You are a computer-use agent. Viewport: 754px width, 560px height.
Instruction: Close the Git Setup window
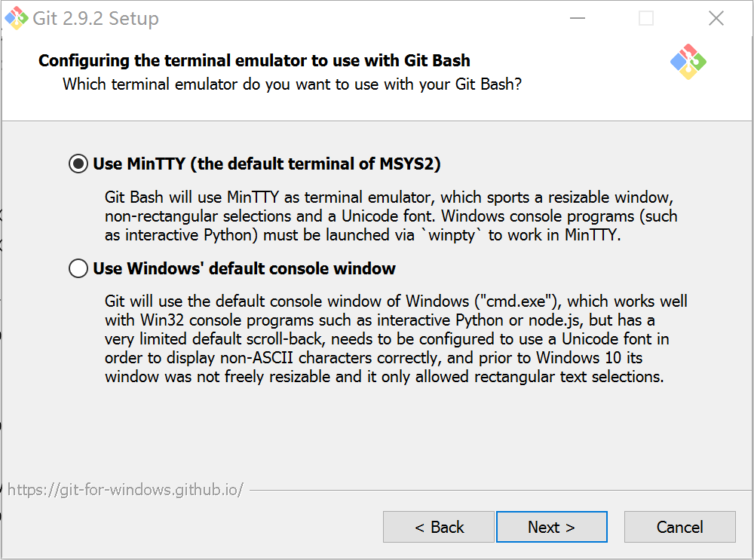[x=716, y=18]
